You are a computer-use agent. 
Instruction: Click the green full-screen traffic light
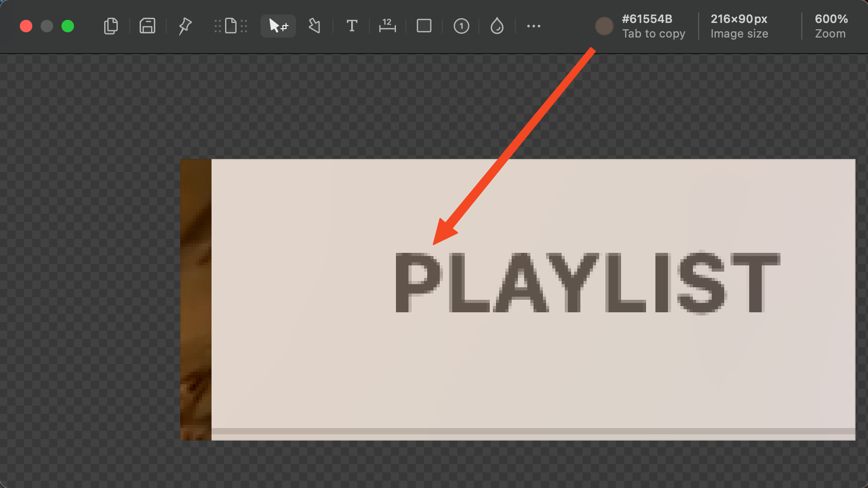[x=67, y=26]
